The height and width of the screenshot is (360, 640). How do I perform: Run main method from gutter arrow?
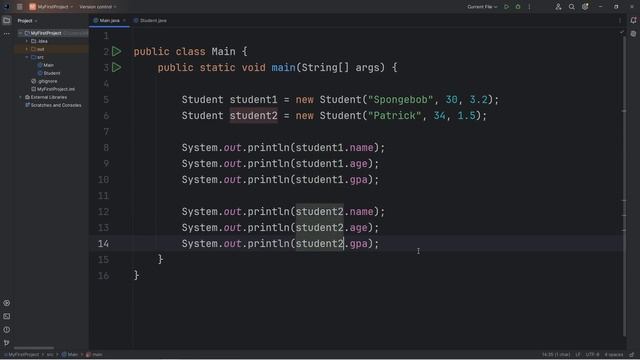(x=116, y=67)
